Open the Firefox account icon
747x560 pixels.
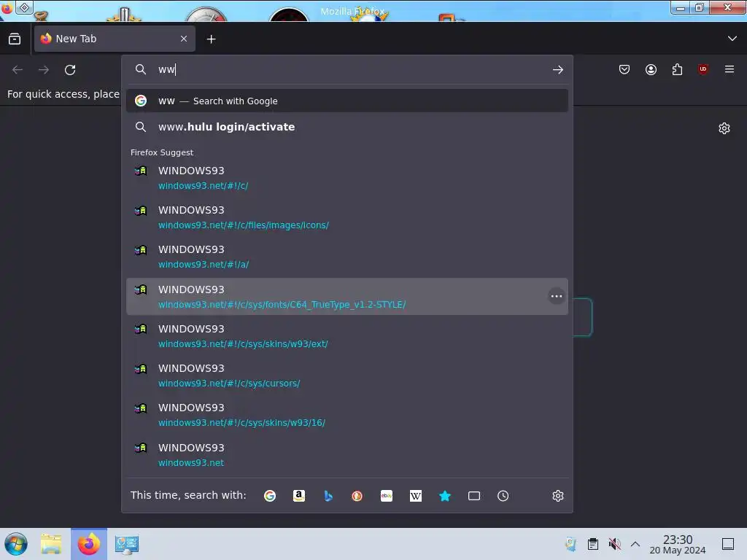[651, 69]
